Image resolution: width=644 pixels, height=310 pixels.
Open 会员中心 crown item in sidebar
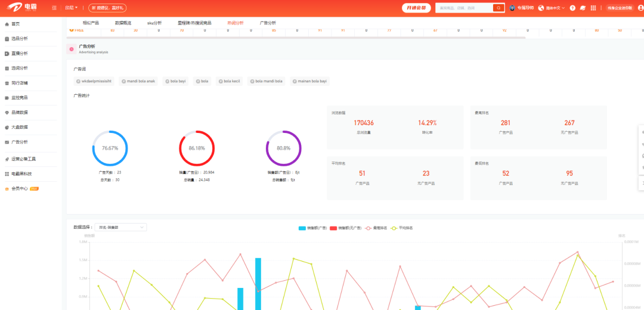22,188
